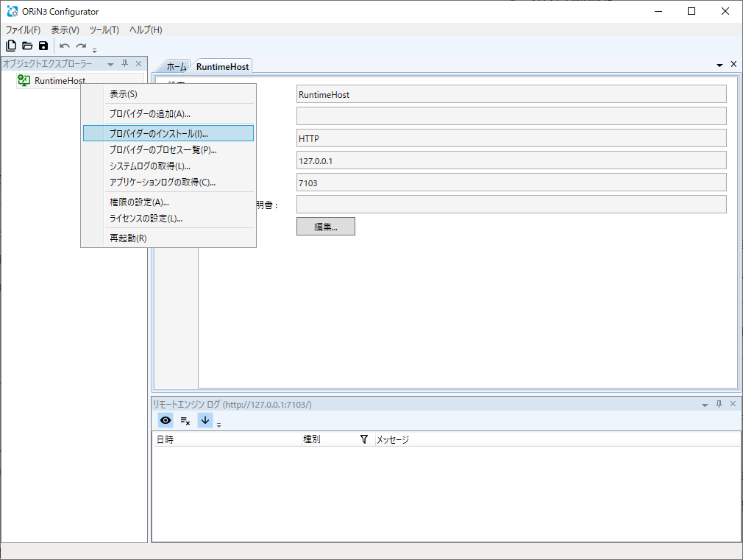
Task: Click the RuntimeHost name field
Action: tap(511, 94)
